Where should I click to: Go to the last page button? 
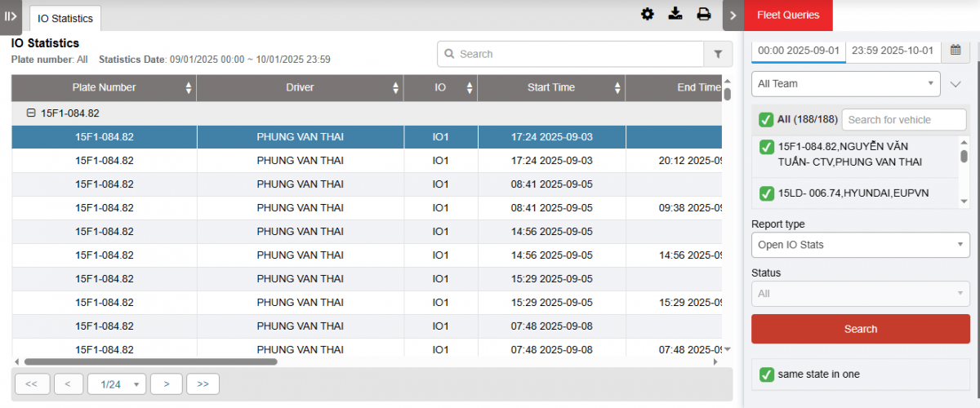click(203, 384)
